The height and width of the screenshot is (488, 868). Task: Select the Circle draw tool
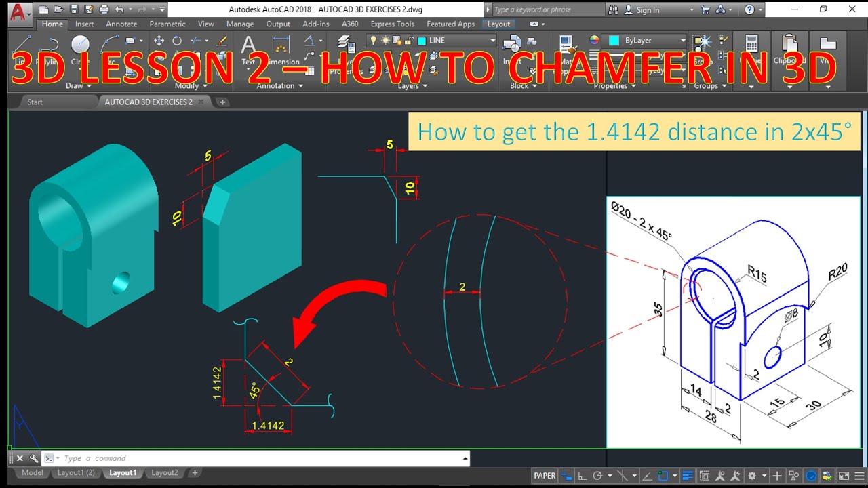(x=81, y=45)
